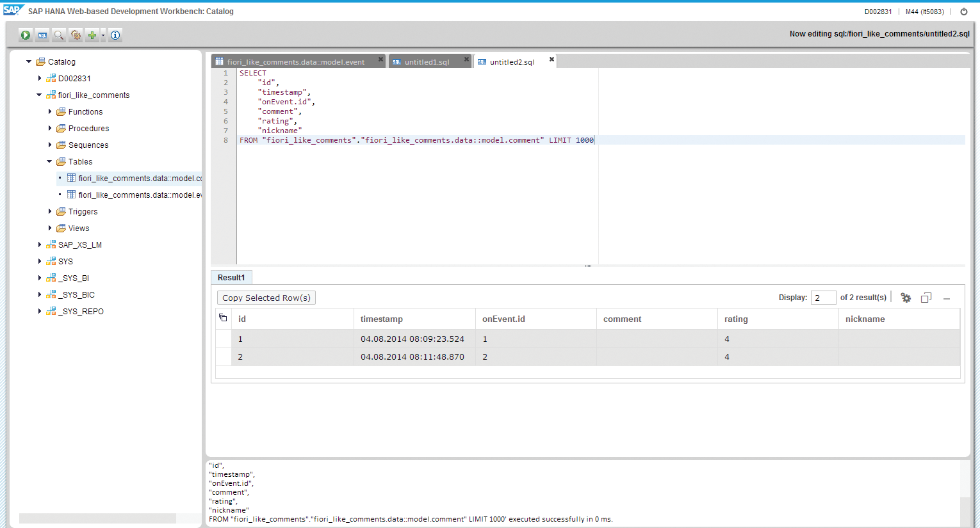Click the rating column header
This screenshot has height=528, width=980.
(x=778, y=319)
